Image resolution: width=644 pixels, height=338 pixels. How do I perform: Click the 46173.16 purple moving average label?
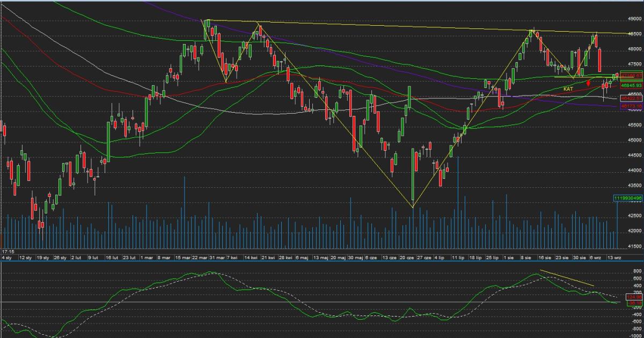click(631, 106)
